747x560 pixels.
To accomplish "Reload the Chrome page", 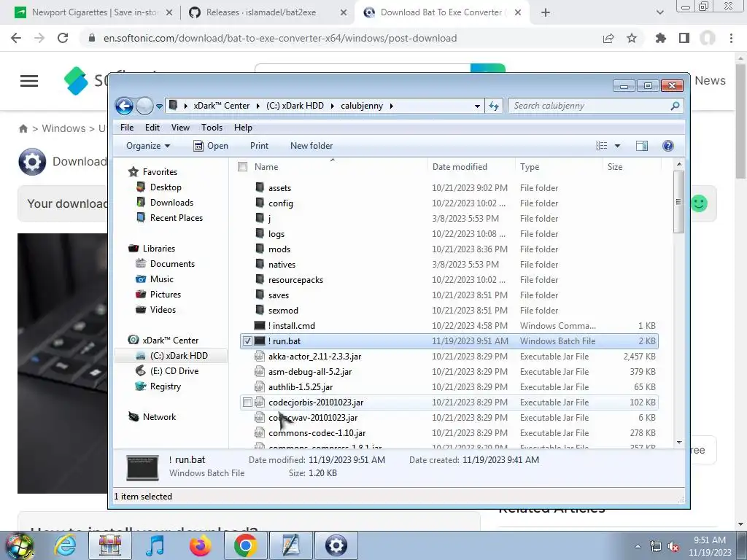I will tap(63, 38).
